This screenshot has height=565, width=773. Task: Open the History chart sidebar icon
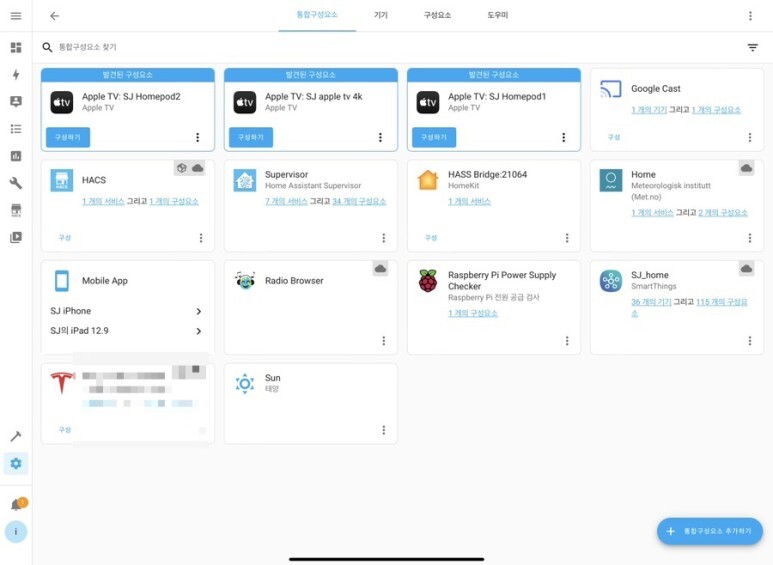click(x=16, y=156)
